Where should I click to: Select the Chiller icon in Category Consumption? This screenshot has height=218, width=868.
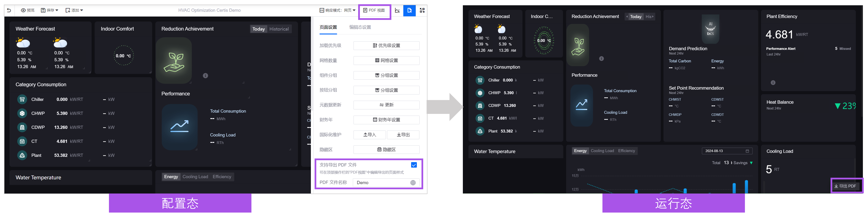22,99
